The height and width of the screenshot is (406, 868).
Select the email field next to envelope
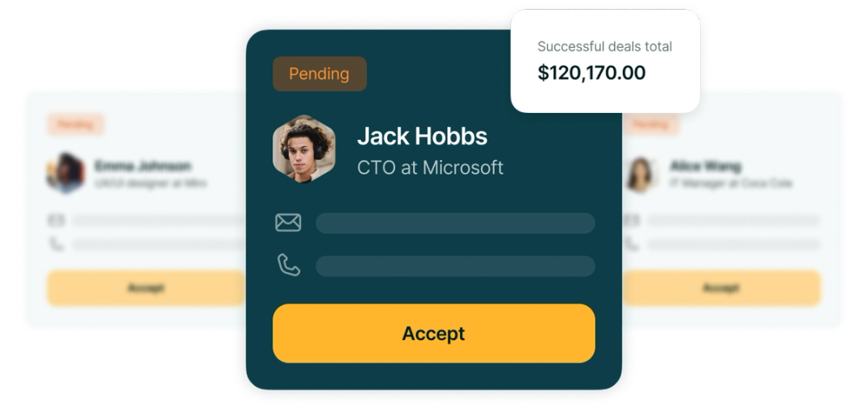pos(455,223)
